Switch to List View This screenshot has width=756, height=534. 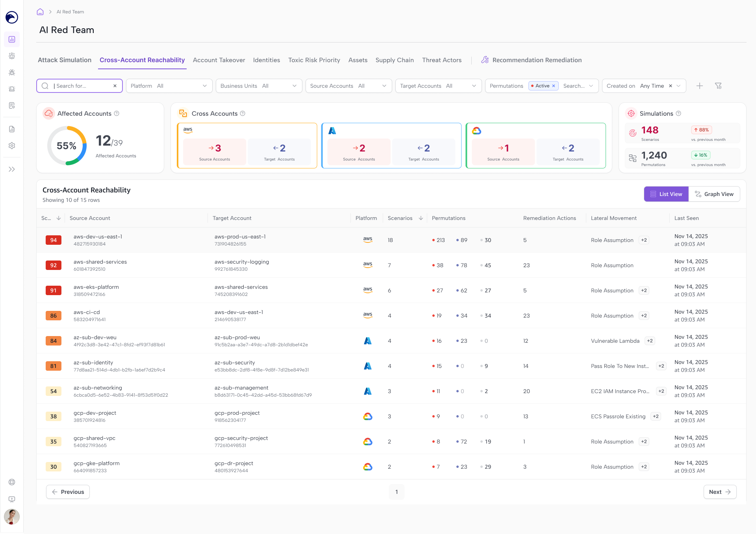pos(666,194)
